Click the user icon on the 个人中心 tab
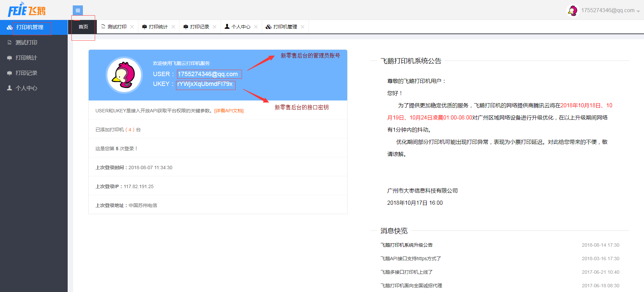Viewport: 644px width, 292px height. pos(227,26)
